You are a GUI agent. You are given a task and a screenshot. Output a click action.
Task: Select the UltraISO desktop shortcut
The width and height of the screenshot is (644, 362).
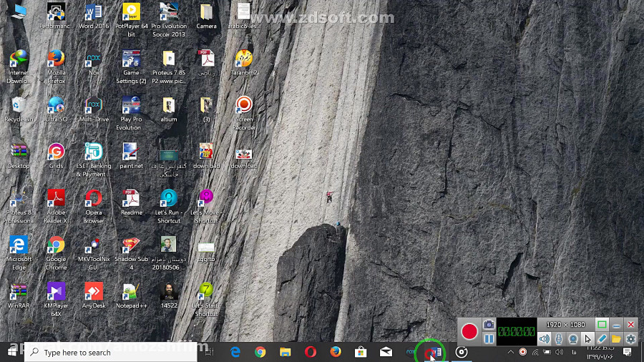(57, 109)
